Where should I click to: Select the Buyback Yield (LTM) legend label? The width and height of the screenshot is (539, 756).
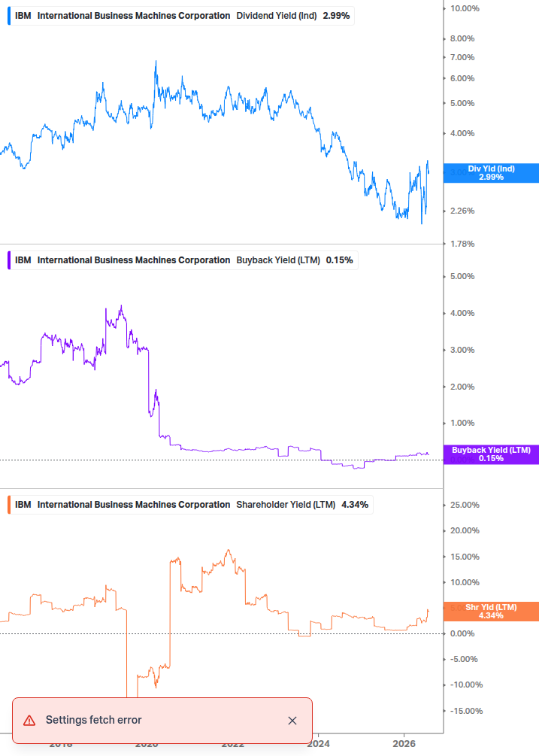tap(278, 260)
